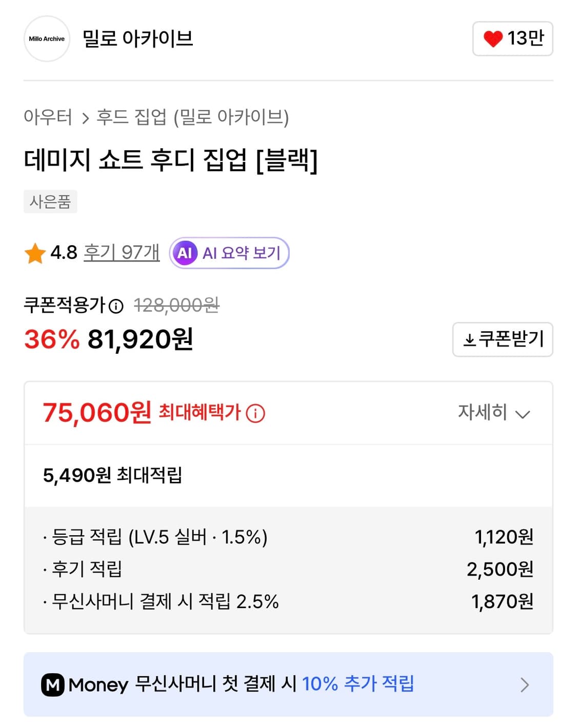577x728 pixels.
Task: Open the AI summary via the AI icon
Action: tap(186, 252)
